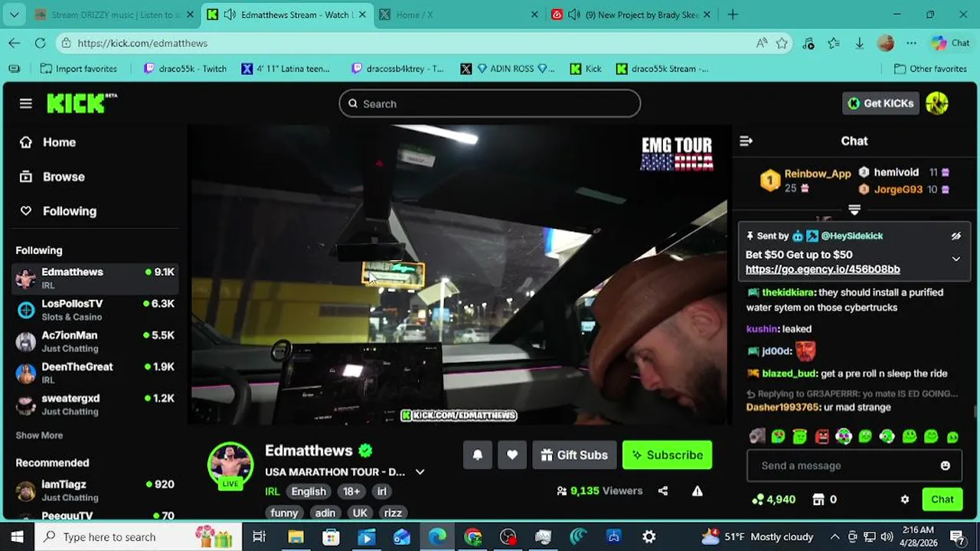Click the Kick search field
The height and width of the screenshot is (551, 980).
pos(490,103)
